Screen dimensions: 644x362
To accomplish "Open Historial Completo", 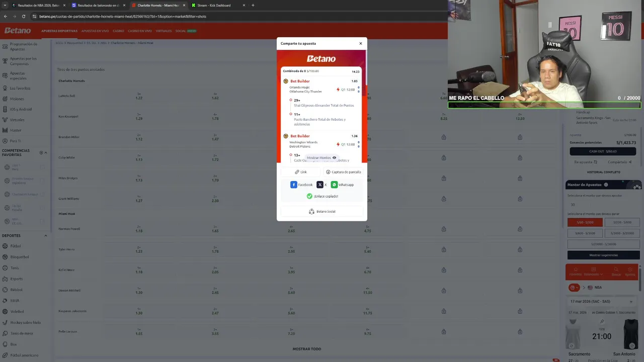I will [x=603, y=172].
